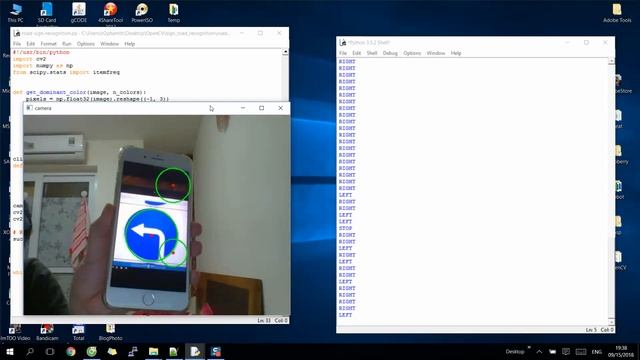Launch Google Chrome from the taskbar
The height and width of the screenshot is (360, 640).
(x=71, y=351)
